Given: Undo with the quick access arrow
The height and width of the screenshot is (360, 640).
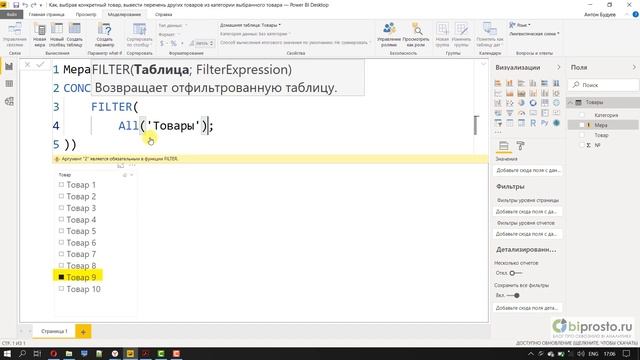Looking at the screenshot, I should (x=25, y=5).
